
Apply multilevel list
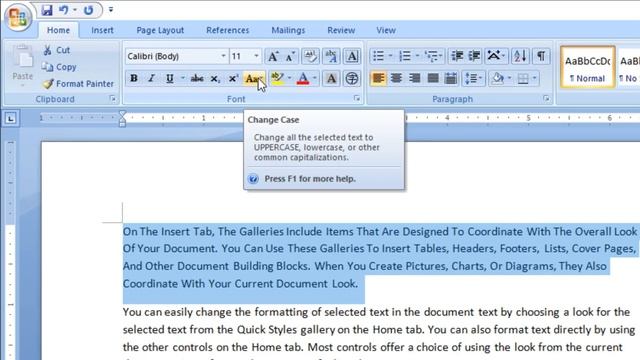[430, 56]
